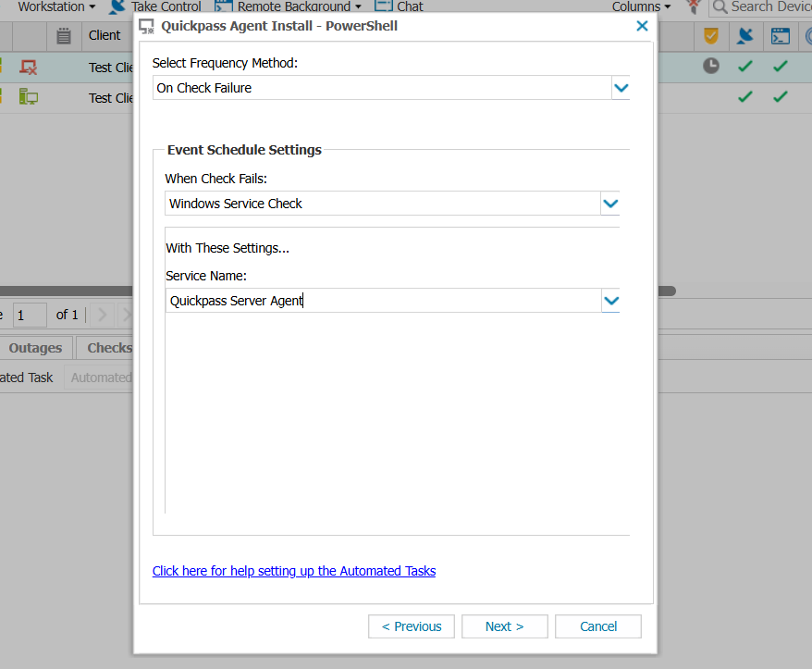Select the first Test Client row
812x669 pixels.
[111, 68]
